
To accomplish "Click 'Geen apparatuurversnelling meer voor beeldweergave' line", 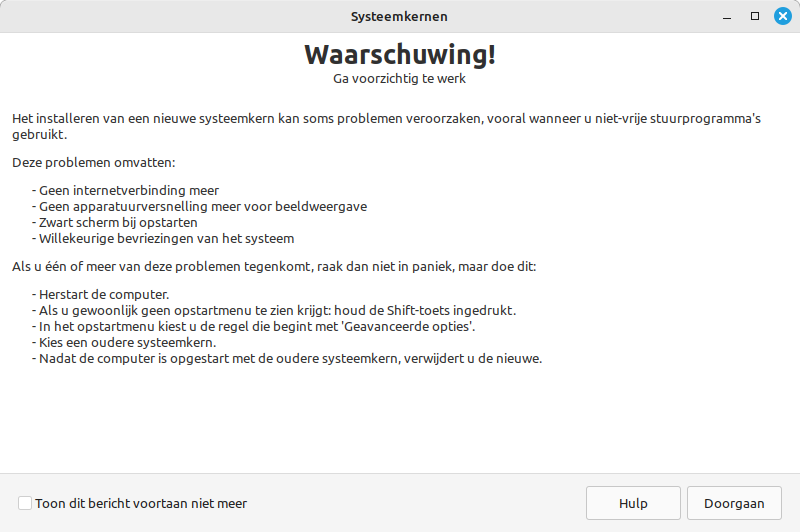I will coord(199,207).
